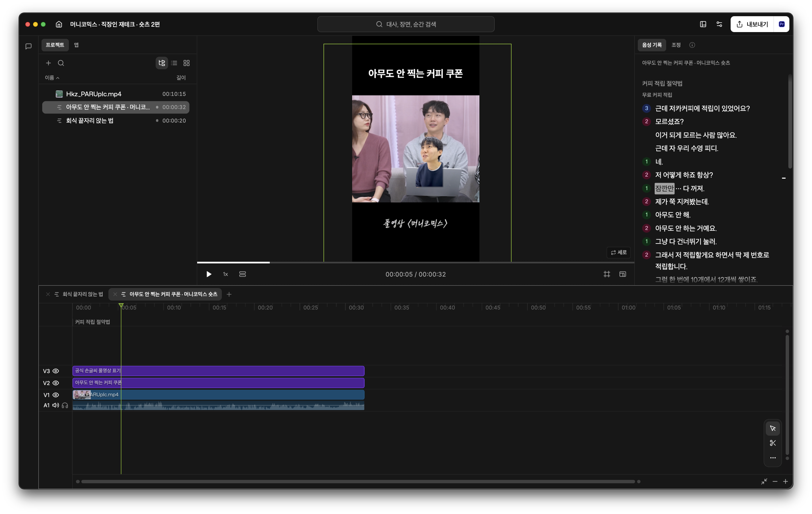This screenshot has height=514, width=812.
Task: Add new item with plus icon in project panel
Action: pyautogui.click(x=48, y=63)
